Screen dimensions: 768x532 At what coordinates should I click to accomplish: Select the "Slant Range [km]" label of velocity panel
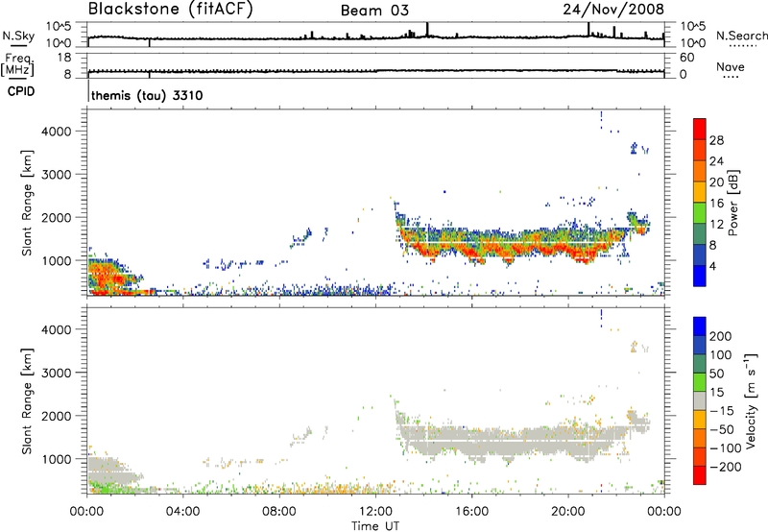pos(27,400)
